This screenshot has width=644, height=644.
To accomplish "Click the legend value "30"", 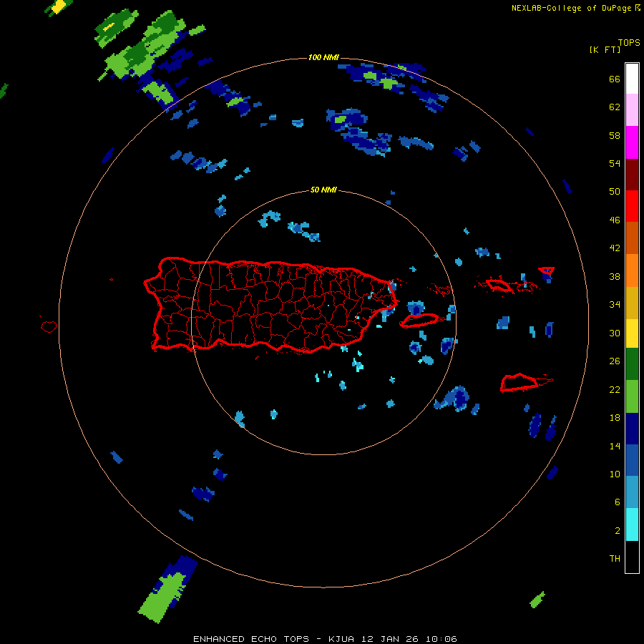I will coord(615,333).
